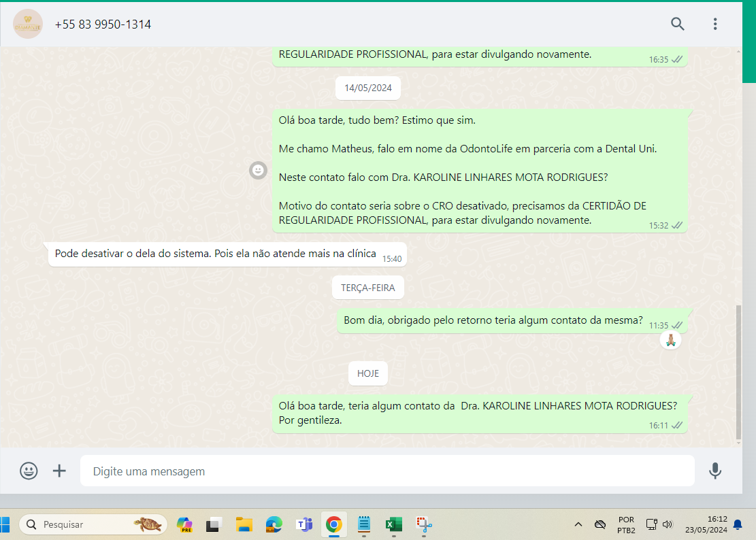This screenshot has width=756, height=540.
Task: Open the praying hands reaction on 11:35 message
Action: click(670, 340)
